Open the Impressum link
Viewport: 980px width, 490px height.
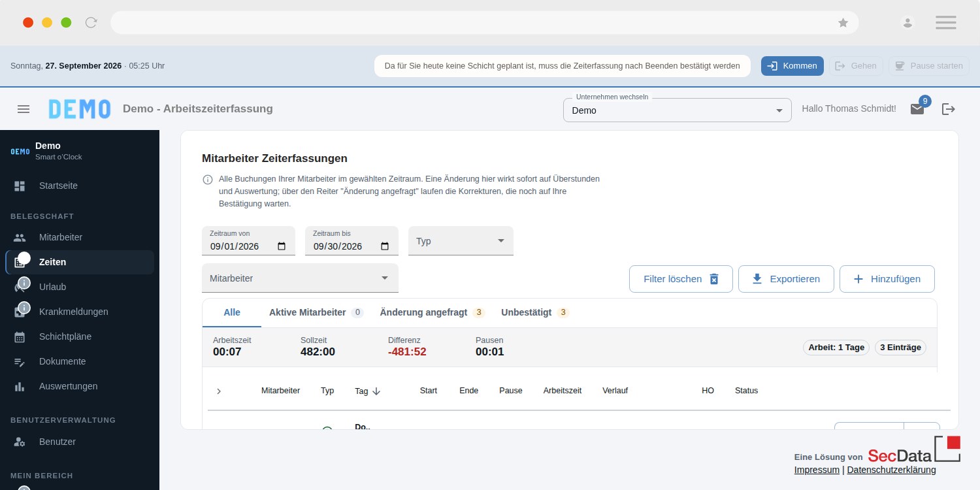(817, 470)
